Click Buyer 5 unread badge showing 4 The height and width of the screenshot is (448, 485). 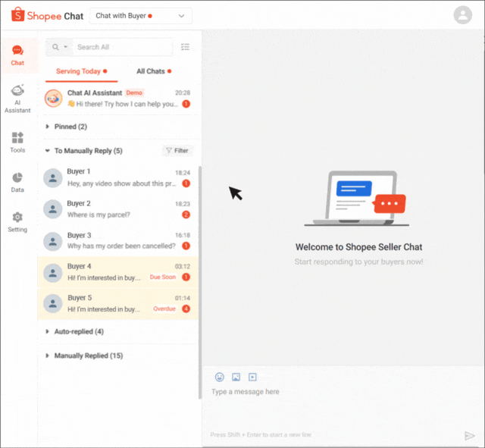point(186,309)
